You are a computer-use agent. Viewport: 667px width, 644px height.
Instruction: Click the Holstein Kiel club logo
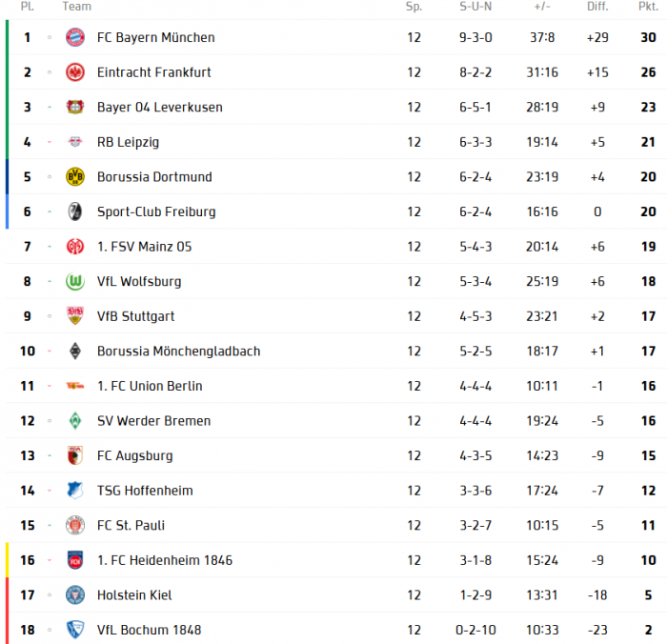(x=75, y=595)
